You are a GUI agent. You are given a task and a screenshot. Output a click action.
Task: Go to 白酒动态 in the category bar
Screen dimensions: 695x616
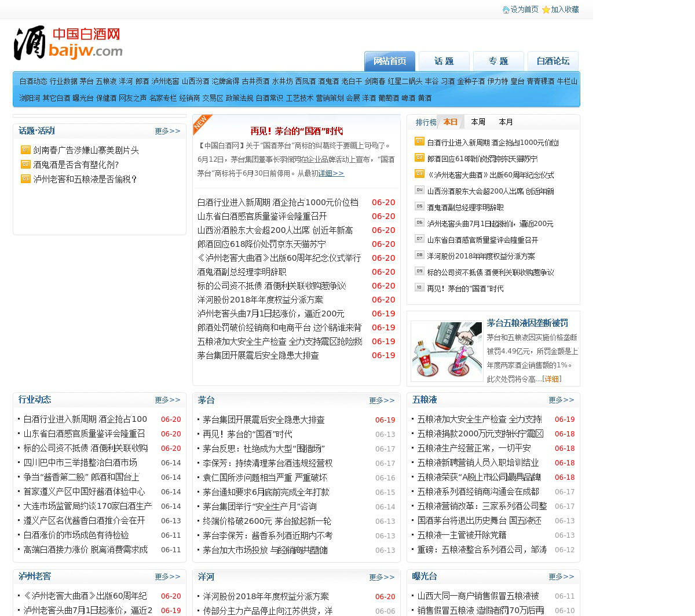pyautogui.click(x=33, y=82)
